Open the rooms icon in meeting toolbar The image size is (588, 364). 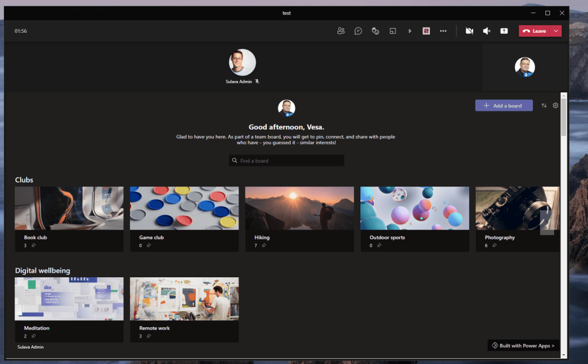(393, 31)
